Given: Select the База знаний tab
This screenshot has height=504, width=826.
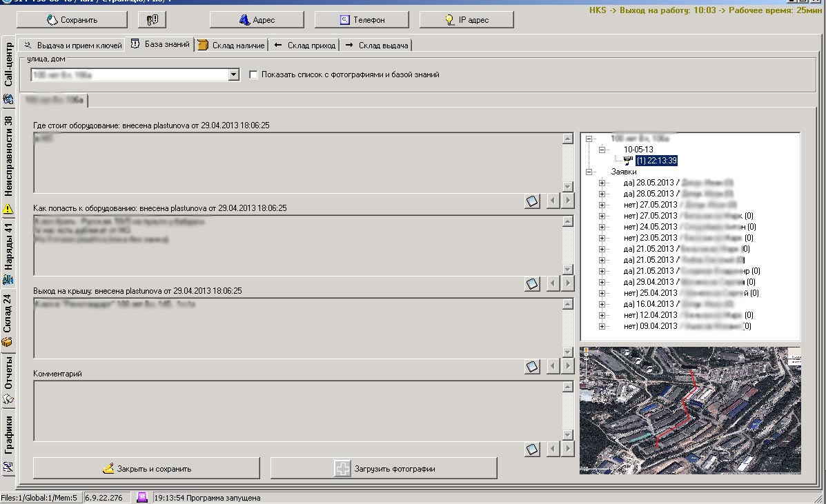Looking at the screenshot, I should [160, 44].
